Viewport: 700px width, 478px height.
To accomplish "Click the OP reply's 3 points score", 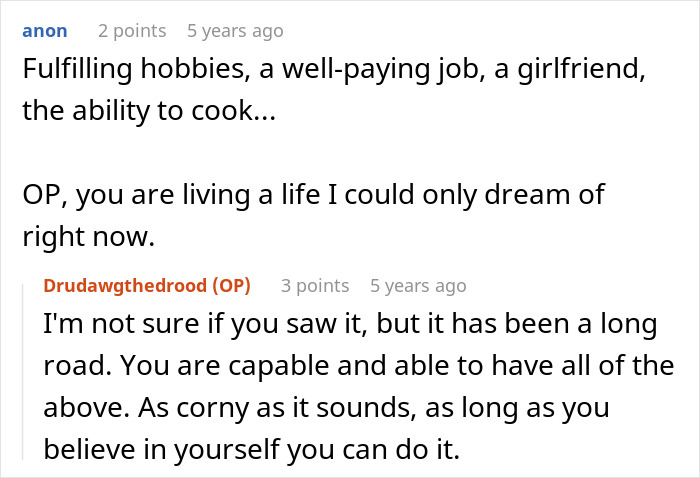I will (315, 286).
